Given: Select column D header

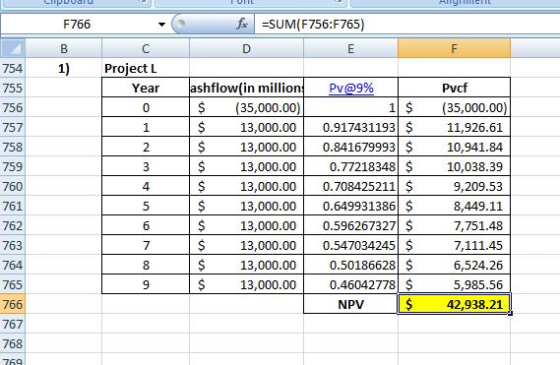Looking at the screenshot, I should click(246, 48).
